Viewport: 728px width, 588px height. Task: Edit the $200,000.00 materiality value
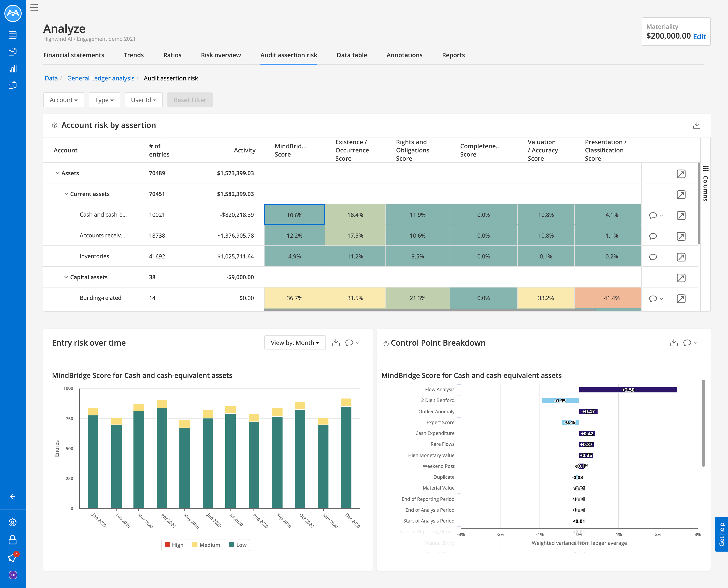pyautogui.click(x=699, y=37)
